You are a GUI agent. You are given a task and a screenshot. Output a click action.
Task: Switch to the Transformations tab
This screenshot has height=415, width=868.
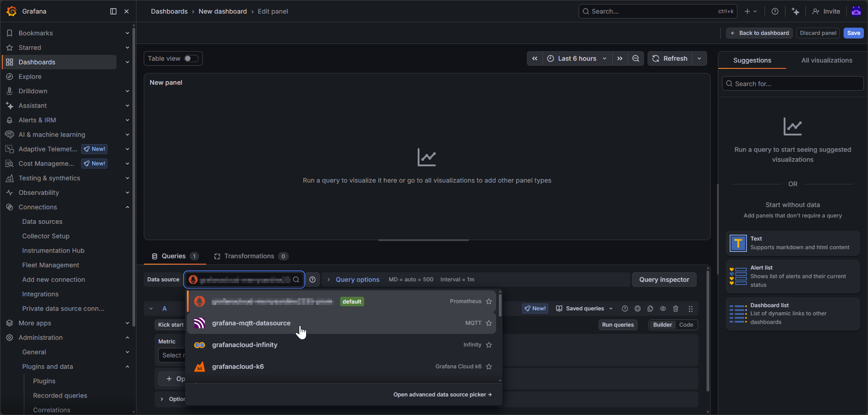point(251,256)
